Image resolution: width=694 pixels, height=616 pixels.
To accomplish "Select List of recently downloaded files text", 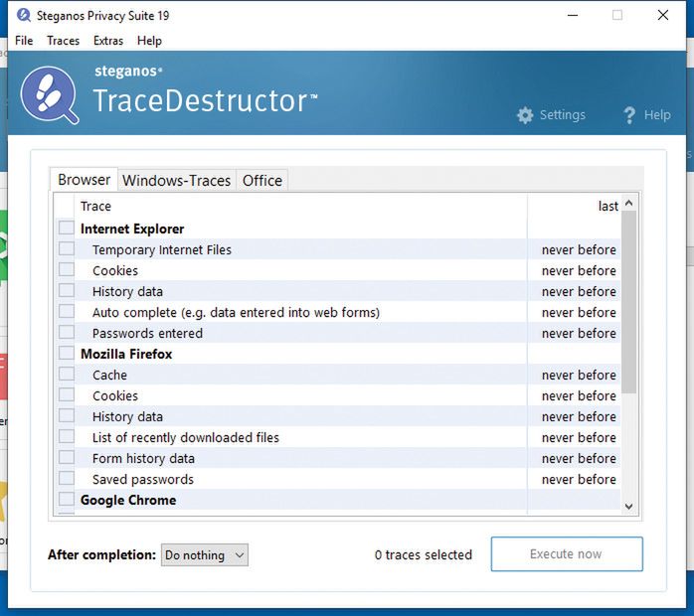I will (186, 438).
